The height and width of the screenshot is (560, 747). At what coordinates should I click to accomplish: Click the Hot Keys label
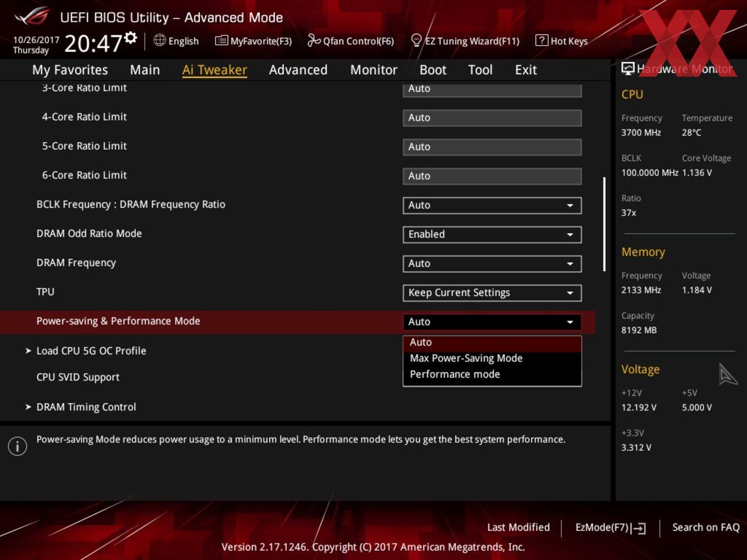569,41
